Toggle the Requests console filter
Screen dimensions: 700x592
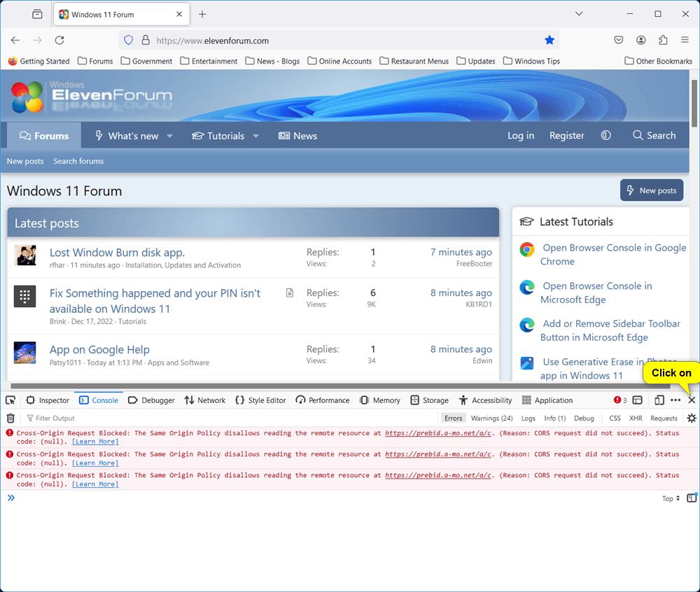pyautogui.click(x=664, y=418)
